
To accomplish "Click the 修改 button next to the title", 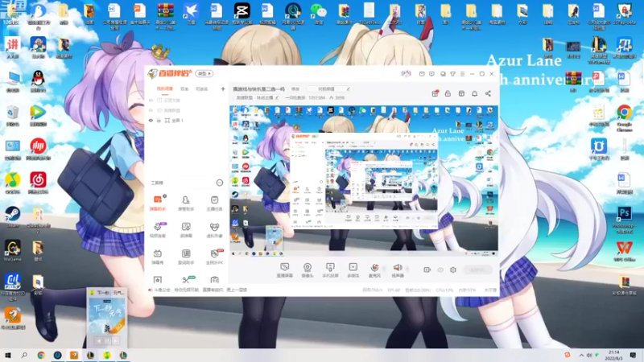I will coord(295,88).
